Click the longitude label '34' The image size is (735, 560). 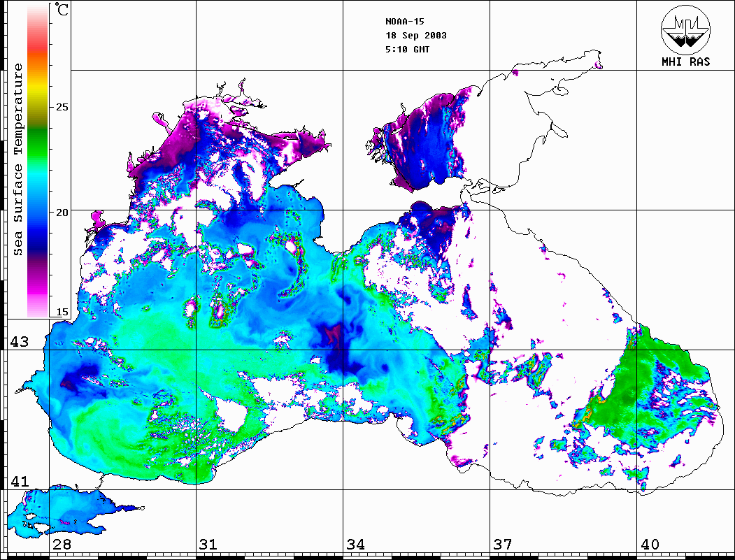tap(355, 544)
